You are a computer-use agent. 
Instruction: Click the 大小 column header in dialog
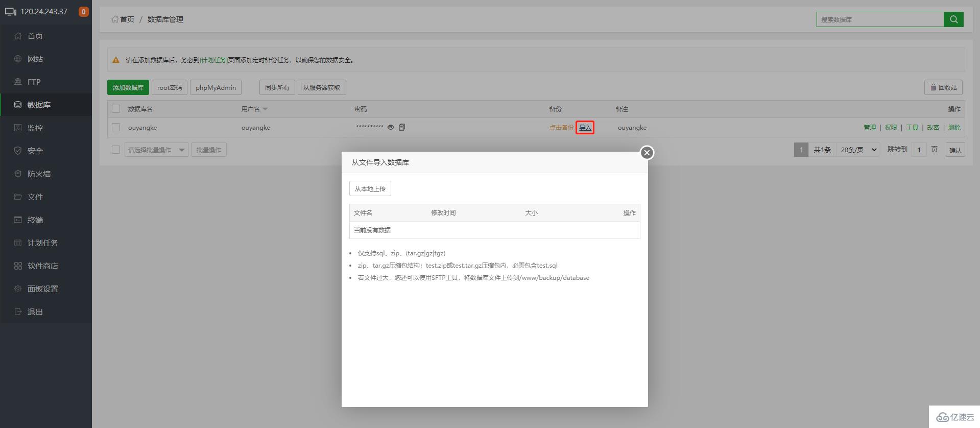point(531,212)
